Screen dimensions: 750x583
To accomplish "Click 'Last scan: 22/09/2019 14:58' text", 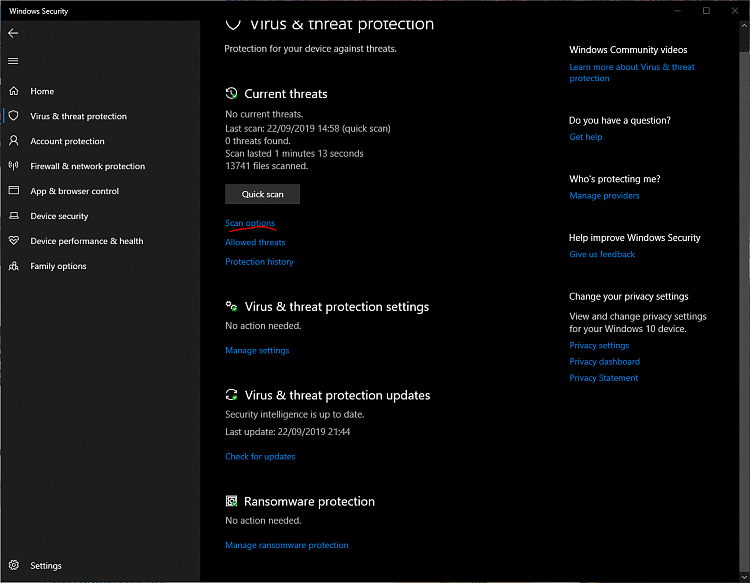I will [282, 129].
